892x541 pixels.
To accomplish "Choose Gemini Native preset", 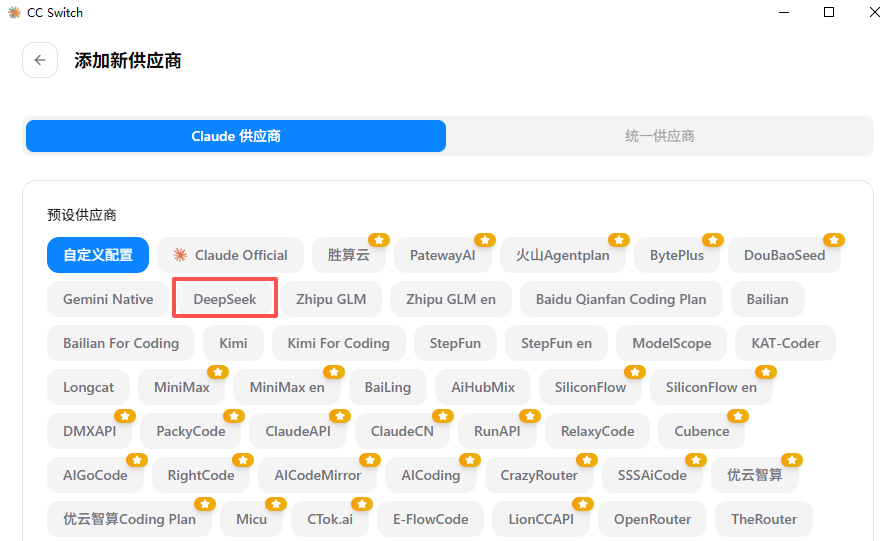I will tap(108, 299).
